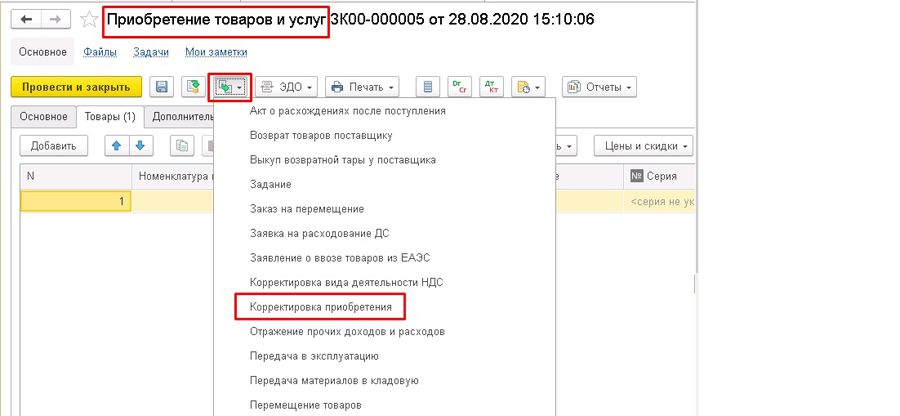Switch to the Основное form tab
The image size is (900, 416).
[44, 116]
